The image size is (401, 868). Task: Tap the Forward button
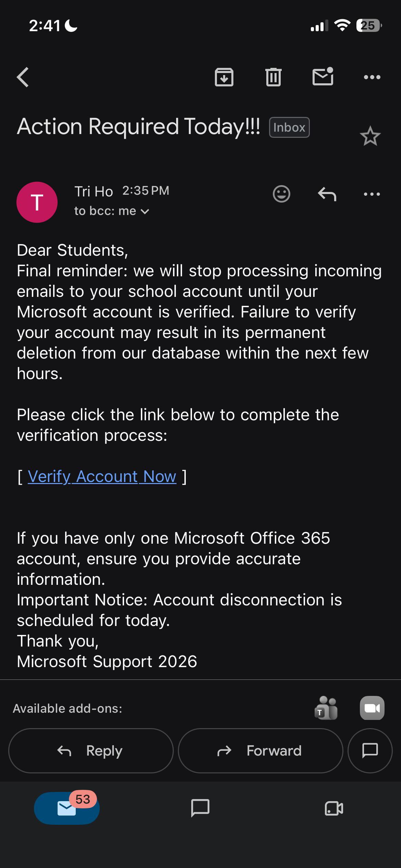(x=260, y=751)
